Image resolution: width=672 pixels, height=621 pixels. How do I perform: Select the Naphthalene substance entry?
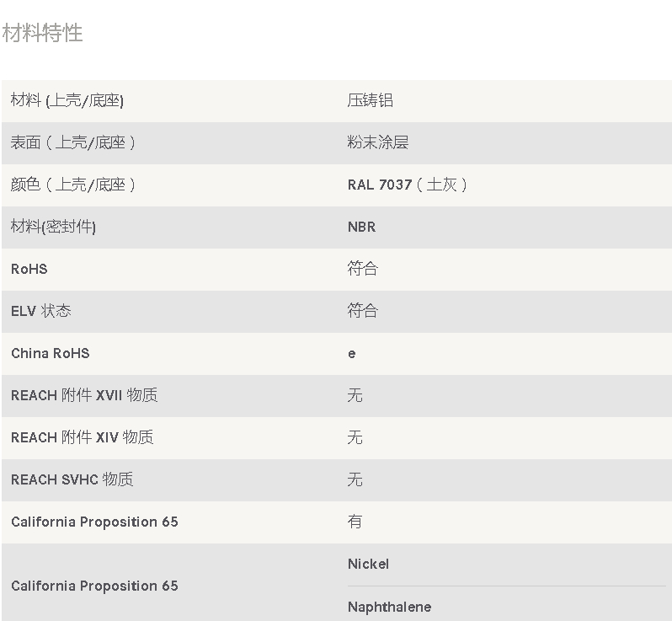pyautogui.click(x=390, y=607)
